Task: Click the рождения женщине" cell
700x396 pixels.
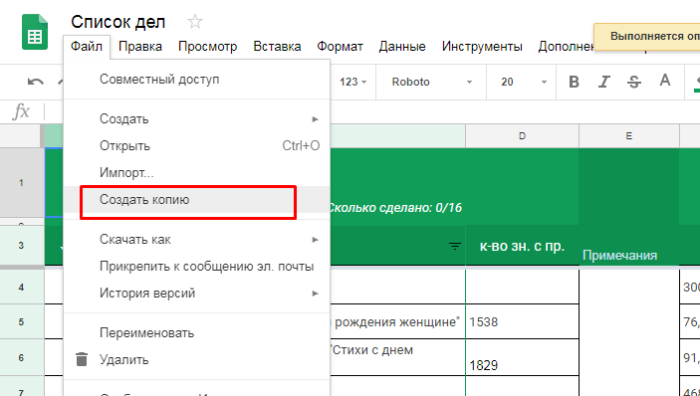Action: [x=397, y=322]
